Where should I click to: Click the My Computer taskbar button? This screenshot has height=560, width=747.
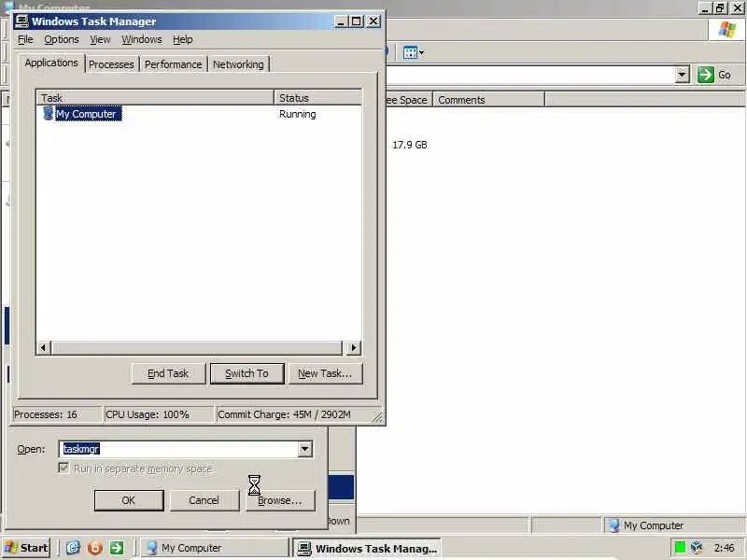click(x=215, y=548)
